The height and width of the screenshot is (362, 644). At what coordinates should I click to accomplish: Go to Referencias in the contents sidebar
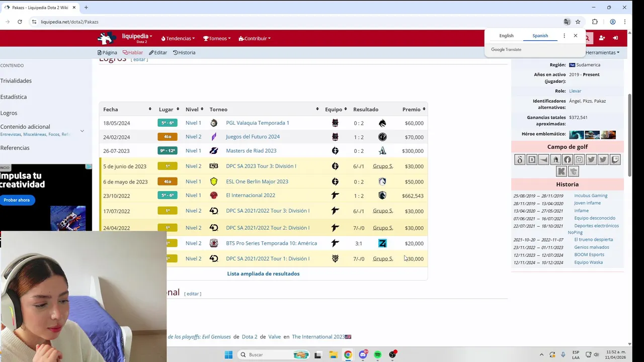(15, 148)
